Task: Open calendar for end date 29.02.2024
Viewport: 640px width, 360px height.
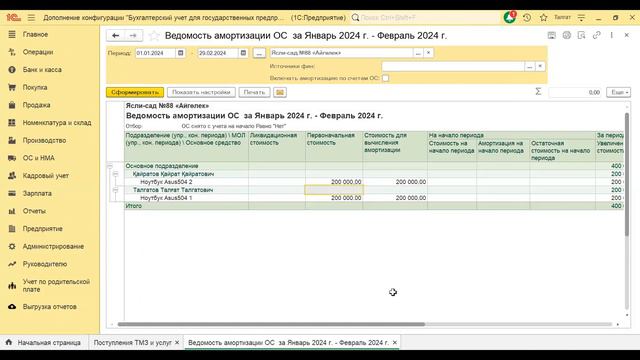Action: point(243,53)
